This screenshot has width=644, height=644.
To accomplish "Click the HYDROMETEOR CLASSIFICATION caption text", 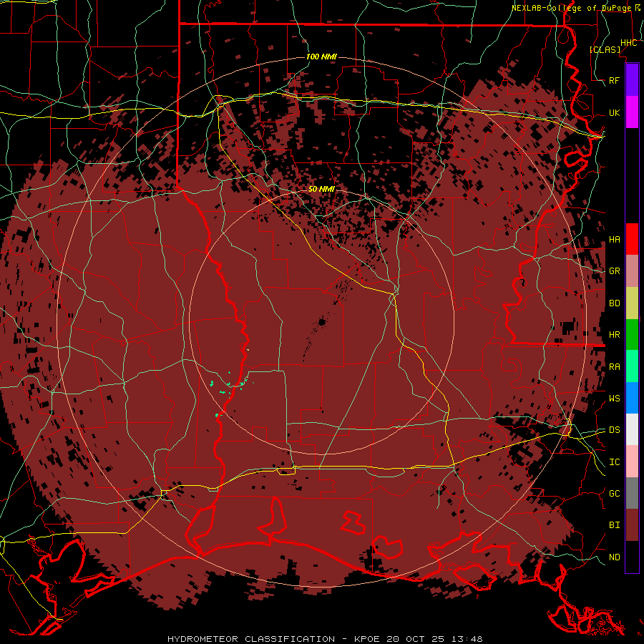I will (x=251, y=639).
